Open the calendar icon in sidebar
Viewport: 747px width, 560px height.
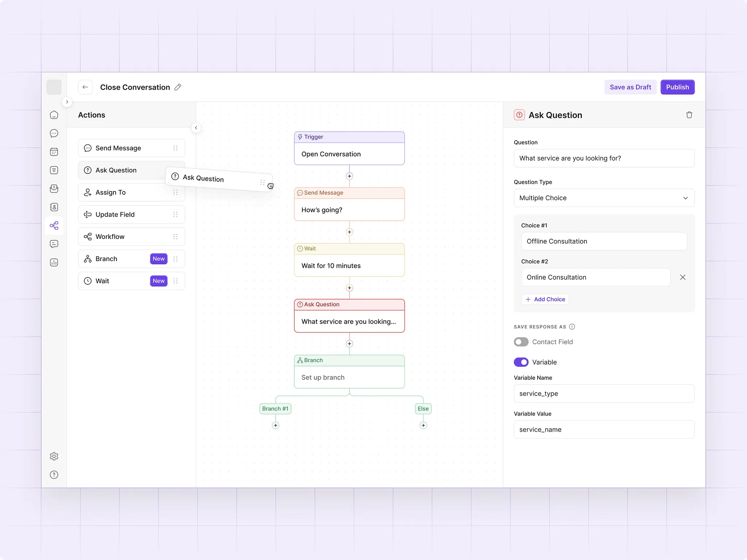tap(54, 152)
